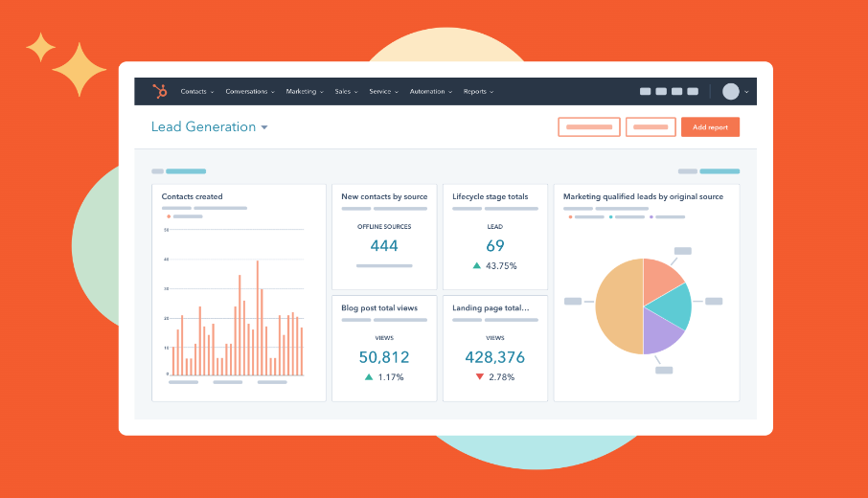Click the teal legend dot above pie chart

click(x=610, y=216)
